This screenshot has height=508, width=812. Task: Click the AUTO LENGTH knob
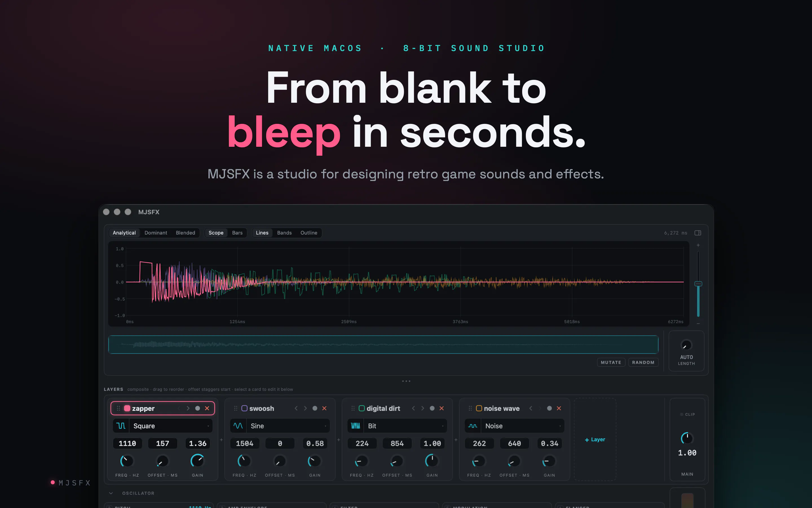(686, 345)
